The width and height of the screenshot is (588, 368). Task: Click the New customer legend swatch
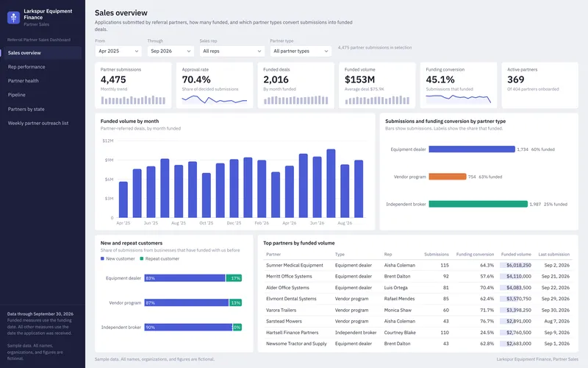pos(102,259)
